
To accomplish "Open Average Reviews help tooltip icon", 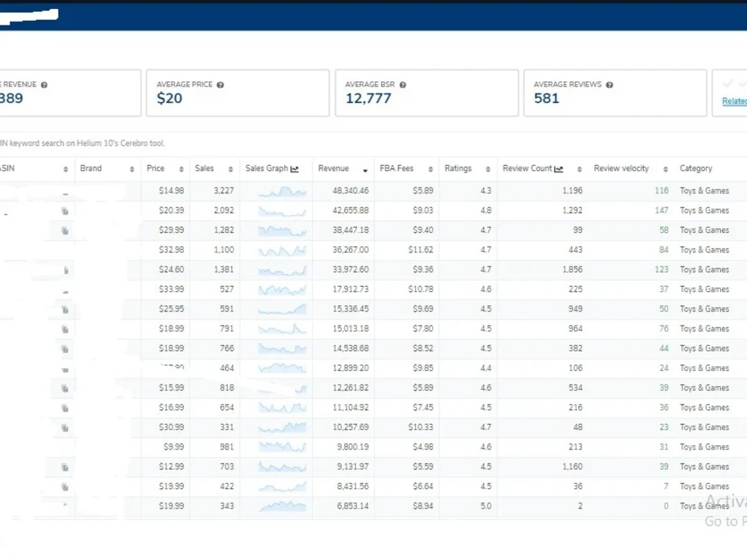I will click(x=610, y=85).
